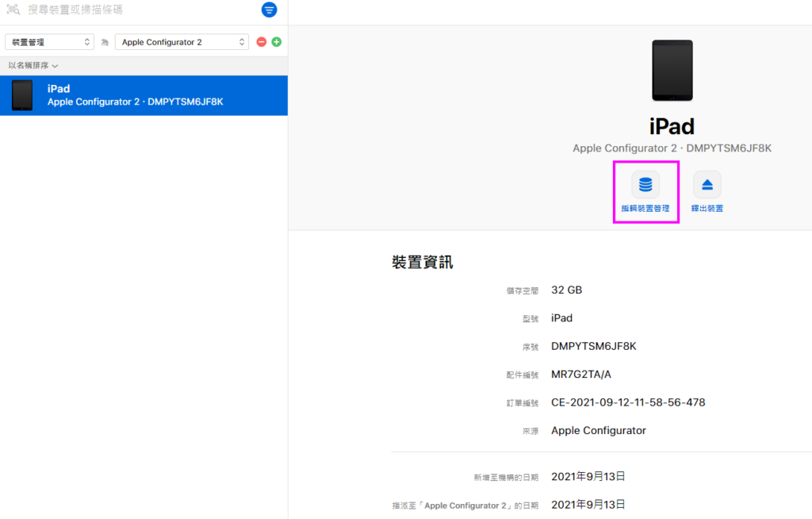Focus the 搜尋裝置或掃描條碼 search field
Screen dimensions: 812x519
click(75, 10)
